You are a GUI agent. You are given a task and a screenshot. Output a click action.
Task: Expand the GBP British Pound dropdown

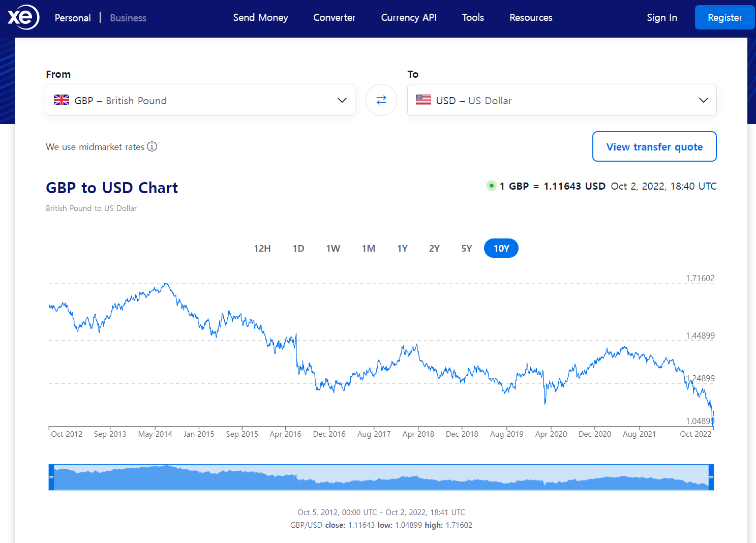tap(200, 100)
